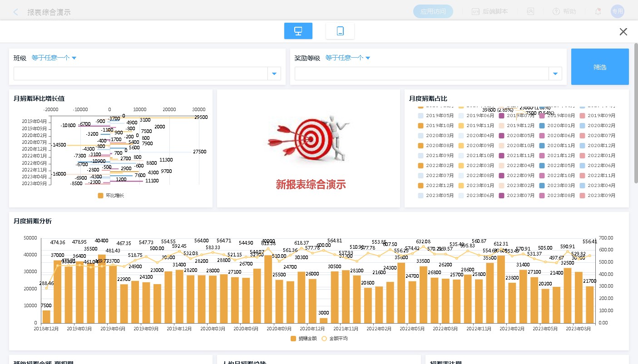
Task: Close the report preview with X
Action: coord(623,32)
